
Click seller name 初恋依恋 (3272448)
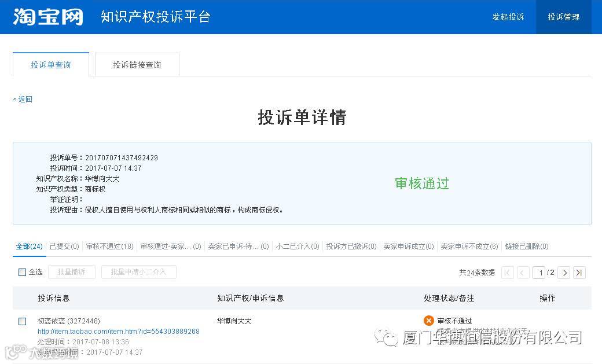coord(69,321)
